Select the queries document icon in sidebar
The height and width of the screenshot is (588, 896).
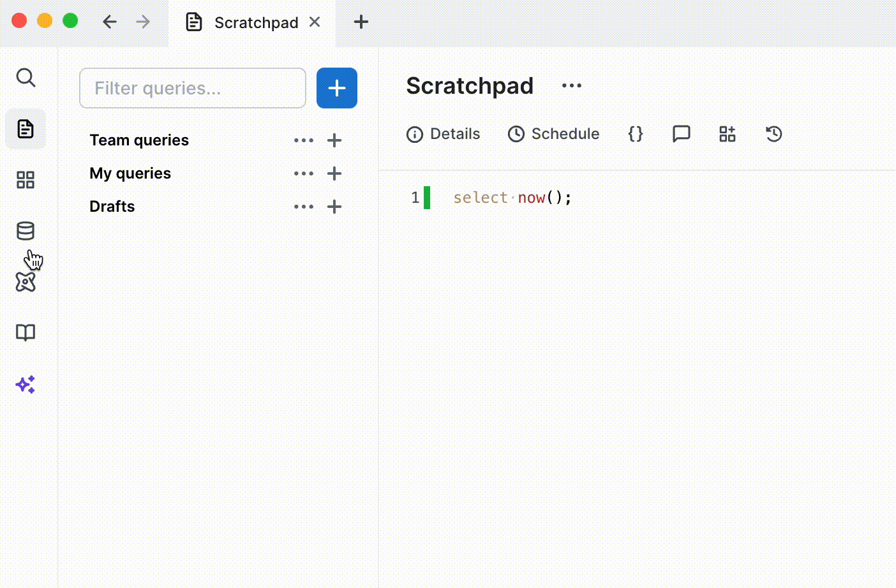tap(26, 129)
